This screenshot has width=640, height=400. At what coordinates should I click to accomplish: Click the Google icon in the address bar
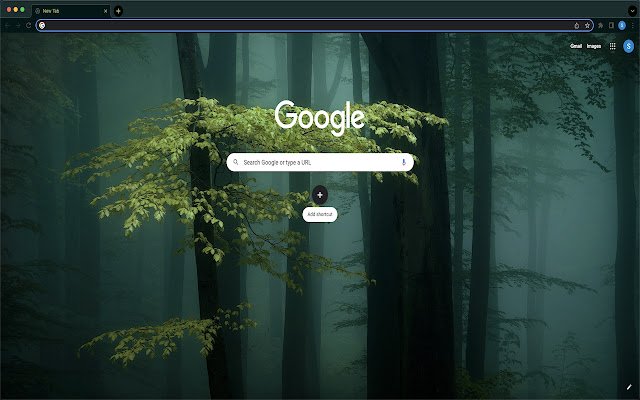pos(42,25)
